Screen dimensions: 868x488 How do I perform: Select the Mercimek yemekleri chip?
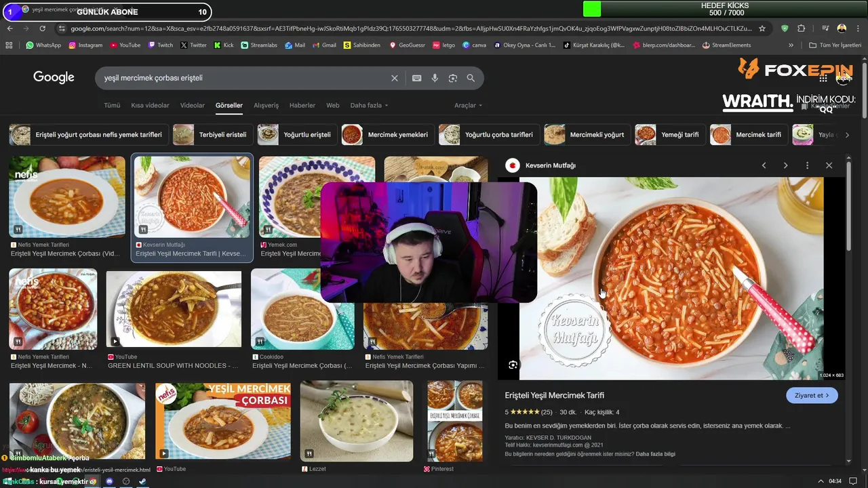(388, 135)
